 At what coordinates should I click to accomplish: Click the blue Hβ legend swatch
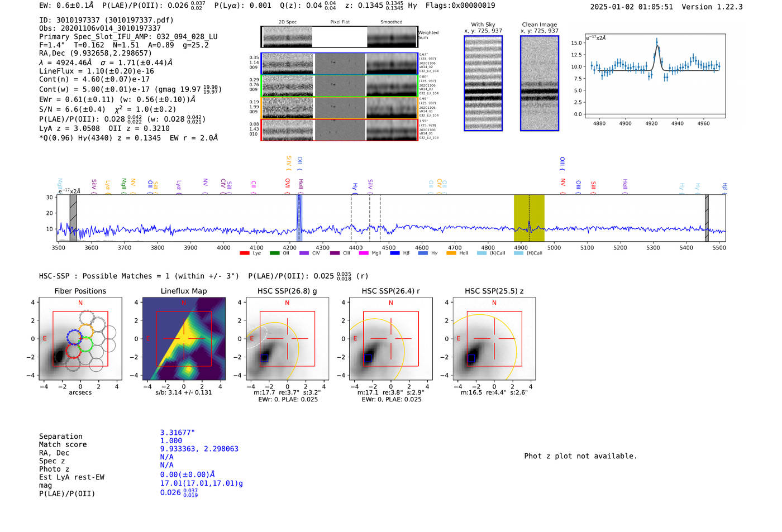tap(395, 253)
